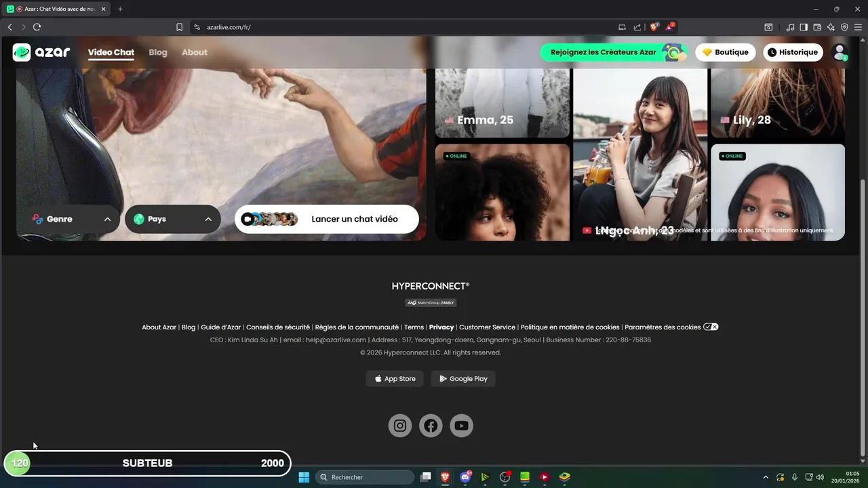Go back with the back arrow
Image resolution: width=868 pixels, height=488 pixels.
(x=9, y=27)
